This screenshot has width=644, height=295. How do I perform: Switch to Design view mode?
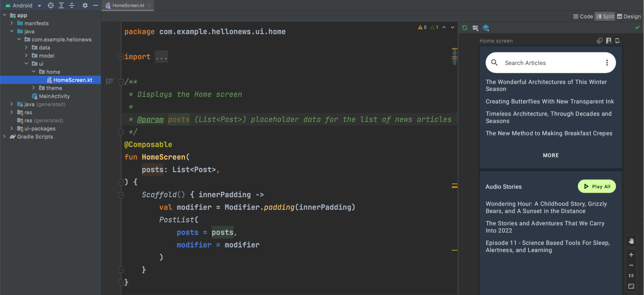629,17
